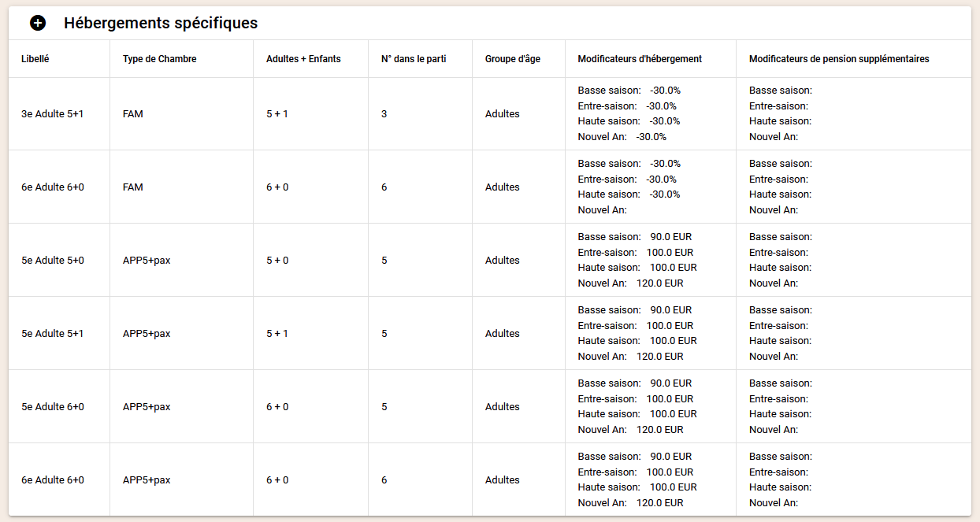Select the Groupe d'âge column header
Viewport: 980px width, 522px height.
click(x=513, y=59)
